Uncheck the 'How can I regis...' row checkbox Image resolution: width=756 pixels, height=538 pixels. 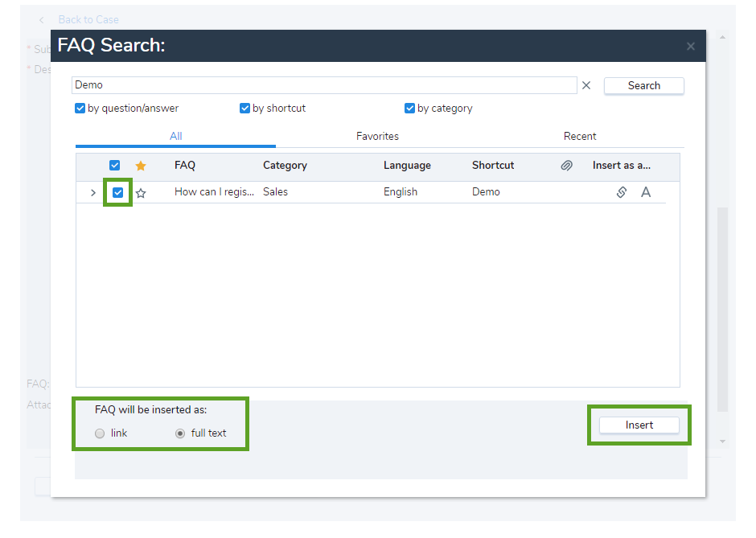click(x=117, y=193)
